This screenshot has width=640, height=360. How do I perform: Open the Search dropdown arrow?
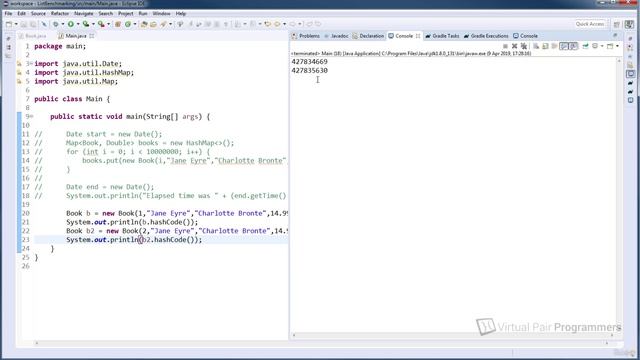pos(170,24)
